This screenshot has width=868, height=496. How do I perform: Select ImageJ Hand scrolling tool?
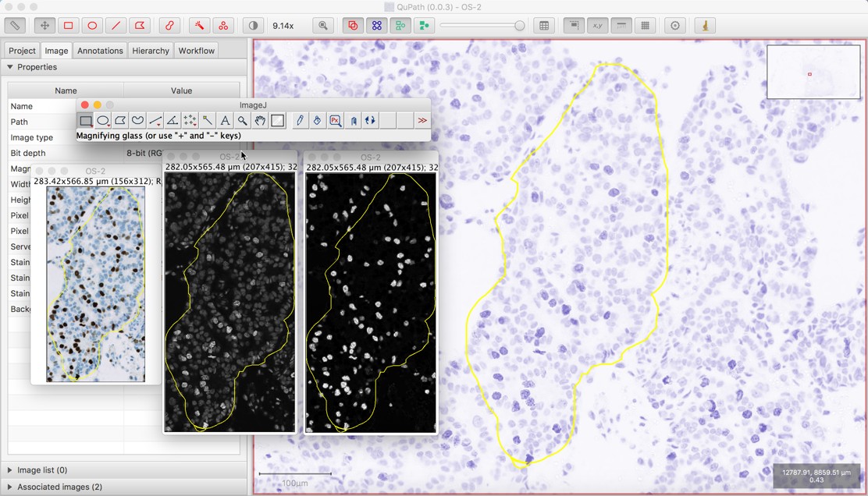[x=260, y=121]
